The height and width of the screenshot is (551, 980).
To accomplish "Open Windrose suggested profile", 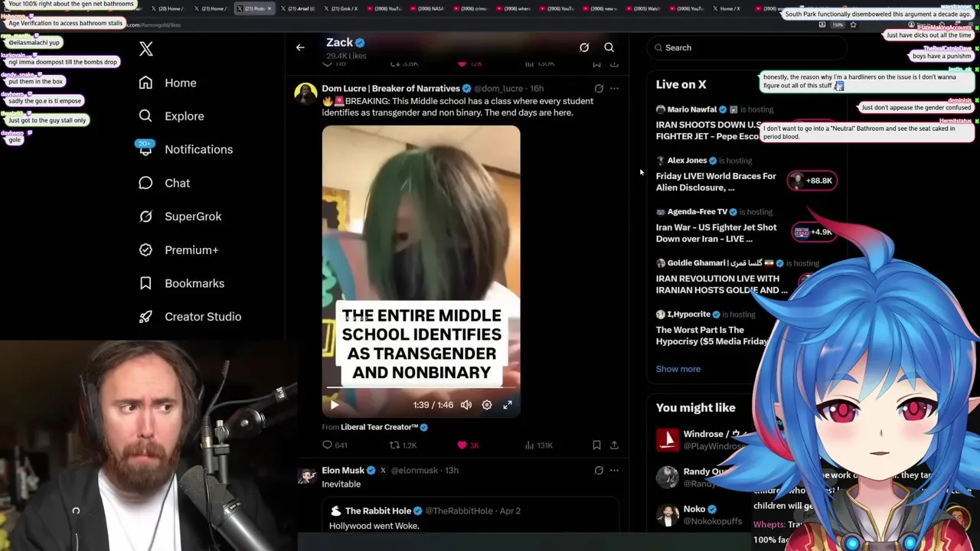I will (x=704, y=439).
